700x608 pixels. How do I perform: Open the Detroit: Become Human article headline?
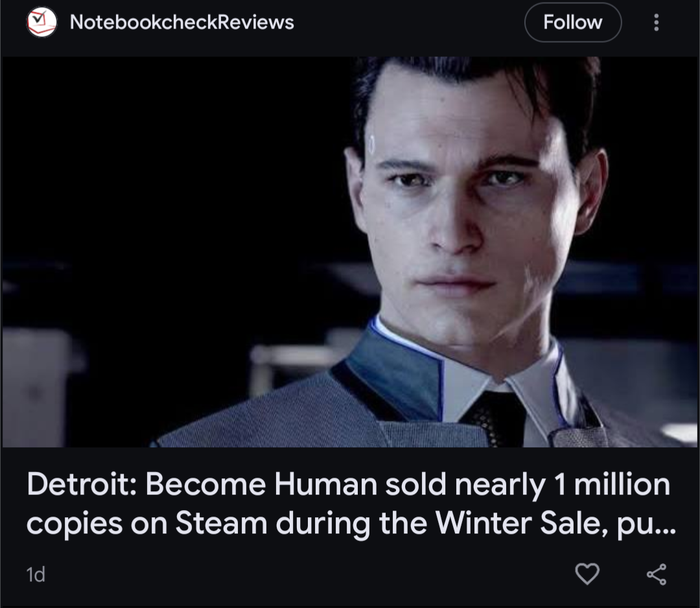tap(351, 504)
